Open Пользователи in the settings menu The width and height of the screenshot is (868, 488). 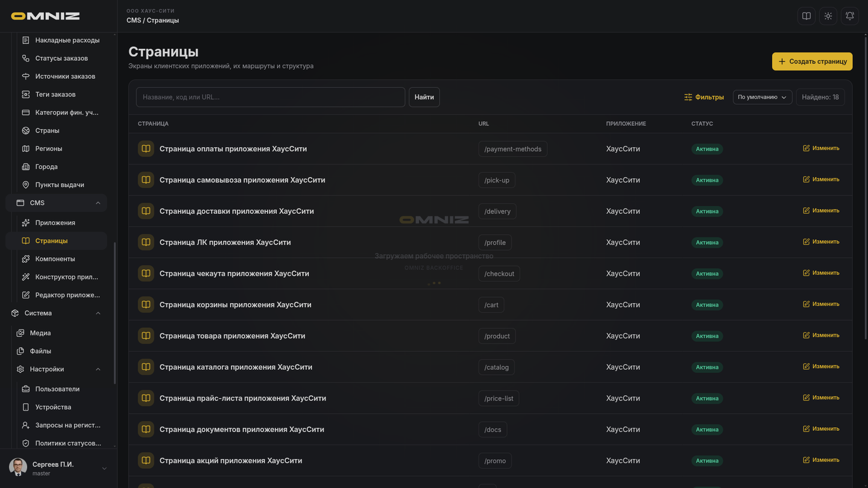[x=57, y=389]
